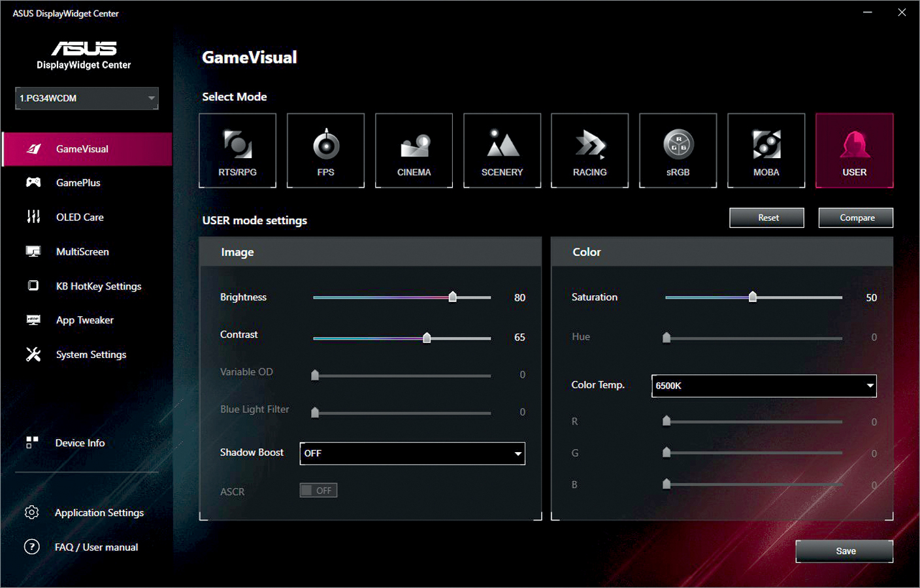Click the Brightness slider handle

tap(453, 297)
